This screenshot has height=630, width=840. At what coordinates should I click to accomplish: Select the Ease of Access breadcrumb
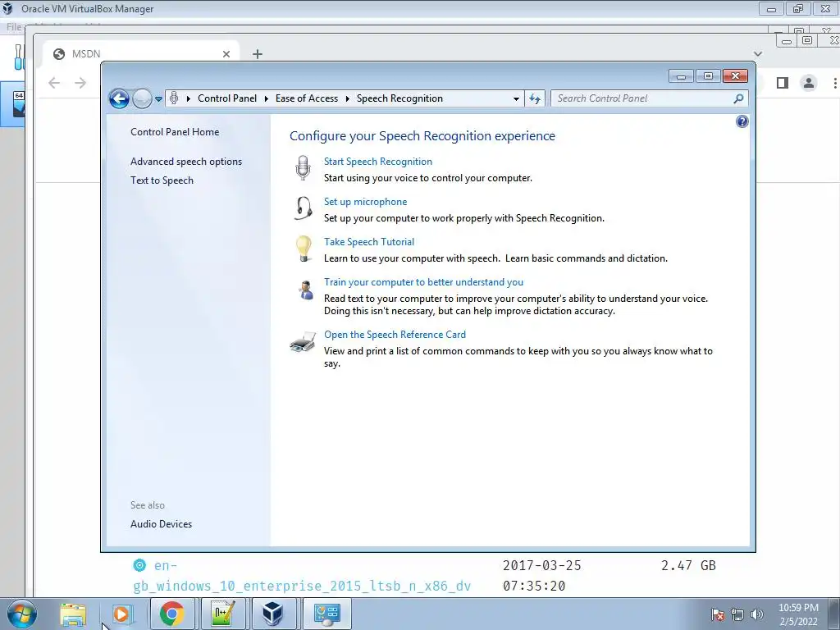tap(307, 98)
